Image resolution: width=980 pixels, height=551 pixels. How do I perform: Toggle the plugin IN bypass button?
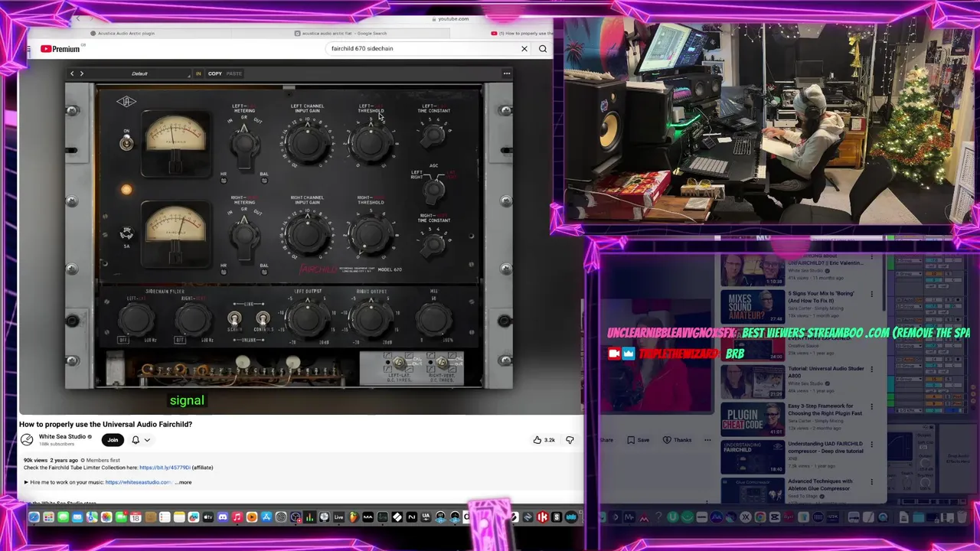click(198, 73)
